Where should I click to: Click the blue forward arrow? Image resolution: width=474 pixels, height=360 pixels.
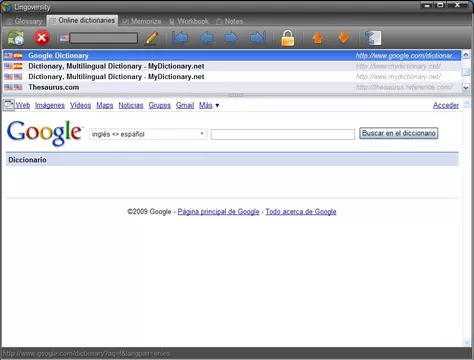pyautogui.click(x=231, y=38)
